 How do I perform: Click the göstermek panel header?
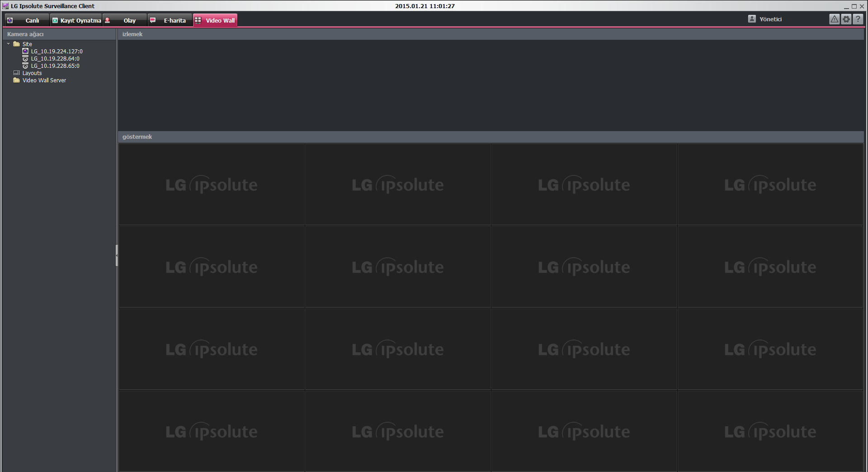click(x=491, y=137)
